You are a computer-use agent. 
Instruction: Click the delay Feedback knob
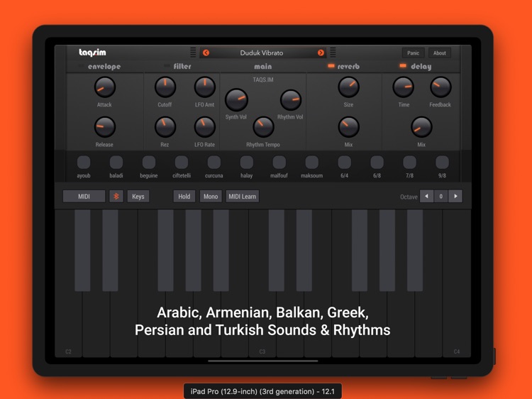[440, 87]
